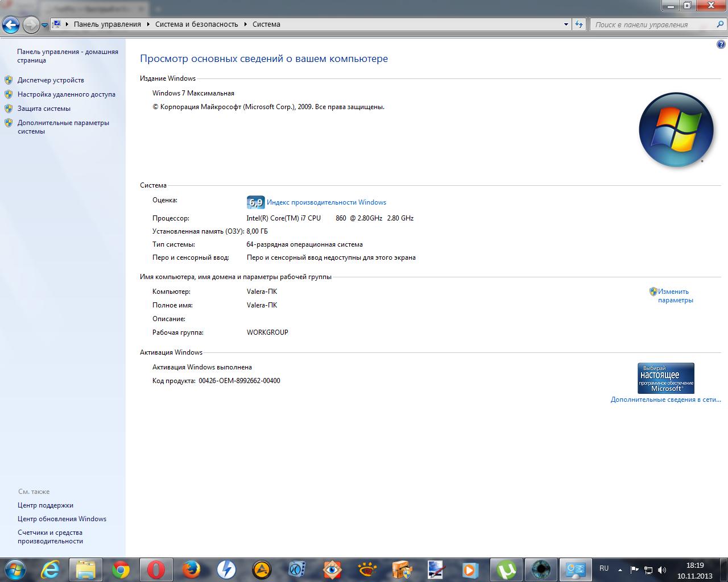Go back with the blue Back arrow
This screenshot has height=582, width=728.
[x=11, y=24]
